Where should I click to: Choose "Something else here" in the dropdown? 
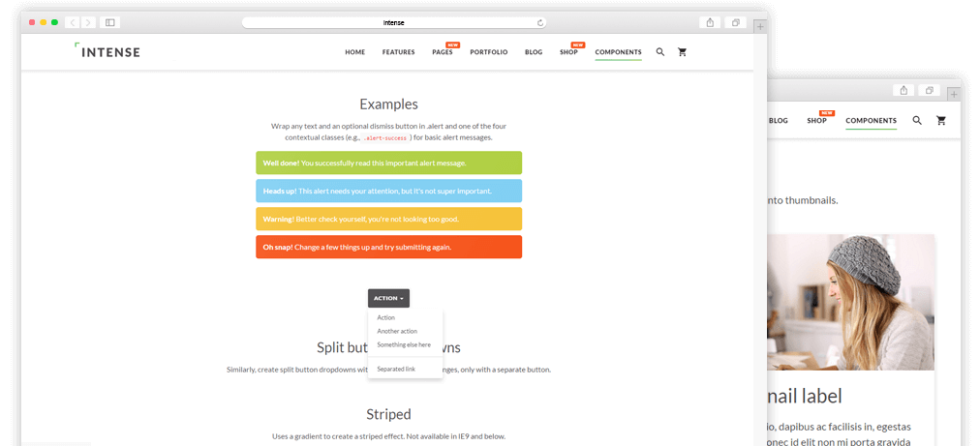point(404,344)
